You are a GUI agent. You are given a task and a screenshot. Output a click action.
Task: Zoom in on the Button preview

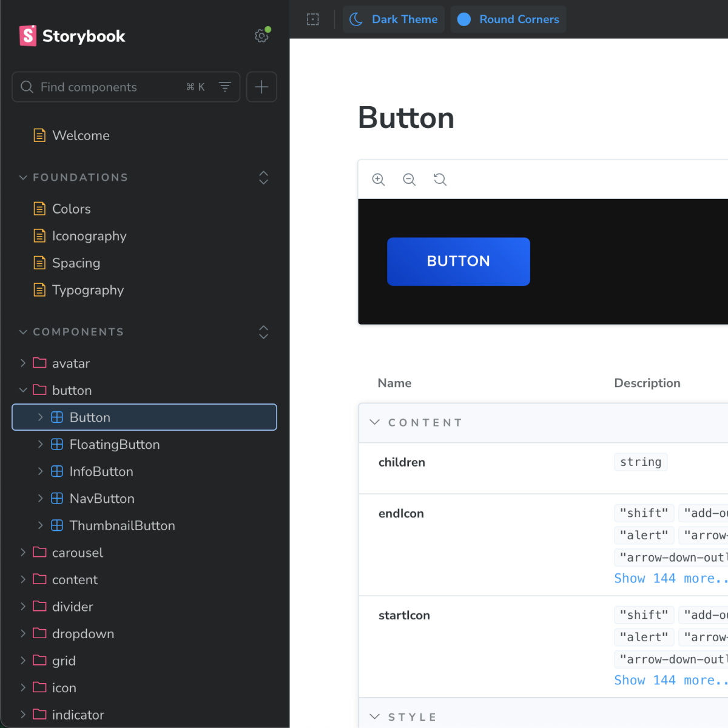pos(379,179)
